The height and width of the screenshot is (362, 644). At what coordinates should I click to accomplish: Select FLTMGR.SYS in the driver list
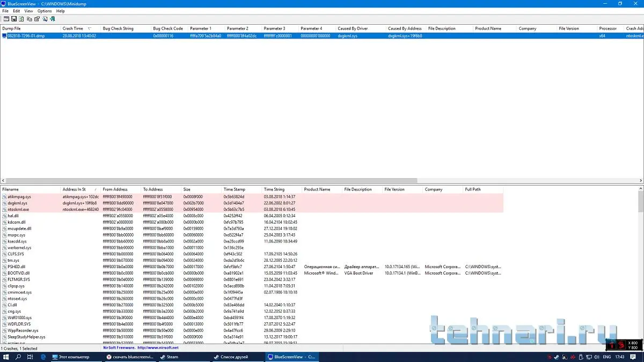click(x=19, y=279)
